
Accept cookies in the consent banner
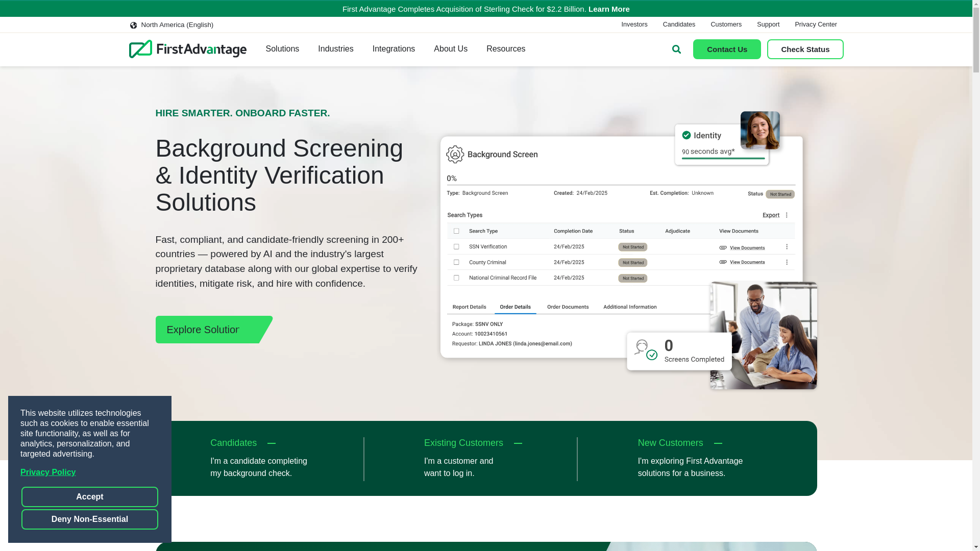90,497
